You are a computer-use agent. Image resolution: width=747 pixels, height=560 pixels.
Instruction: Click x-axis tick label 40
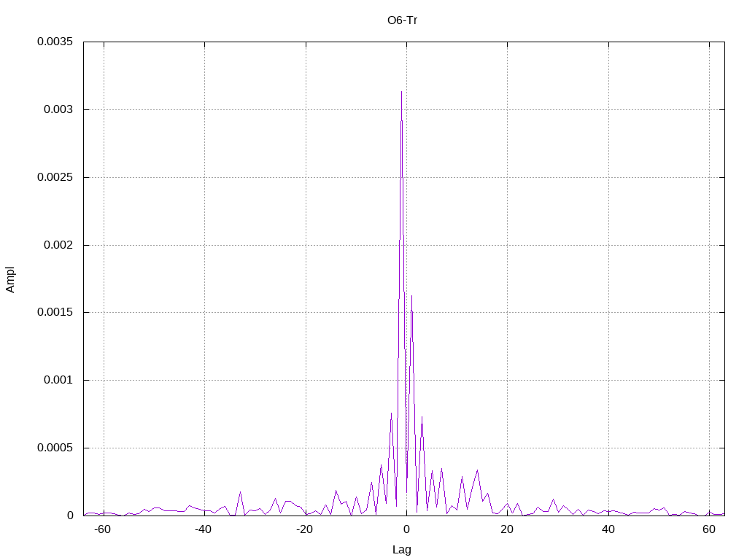608,529
